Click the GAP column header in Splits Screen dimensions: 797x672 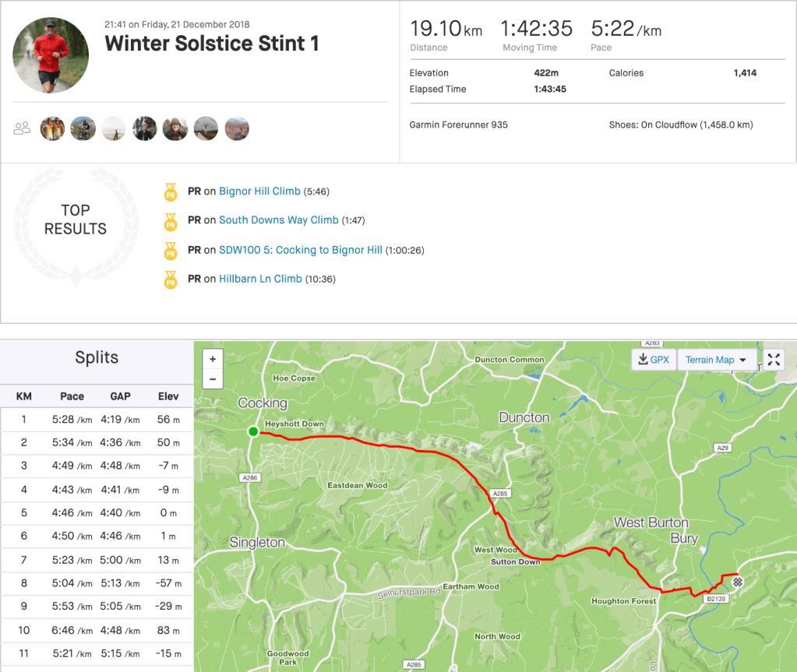coord(121,396)
